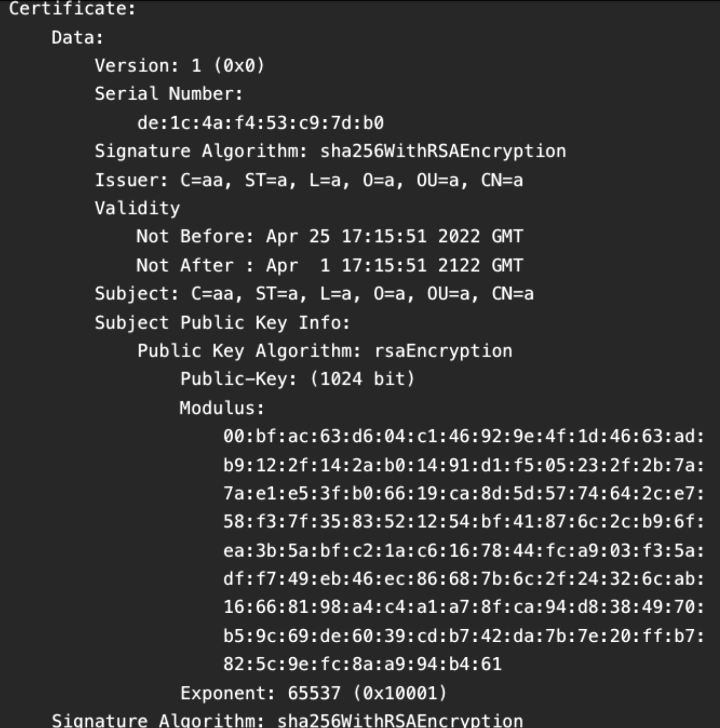Click the bottom 'Signature Algorithm' line

[x=287, y=720]
